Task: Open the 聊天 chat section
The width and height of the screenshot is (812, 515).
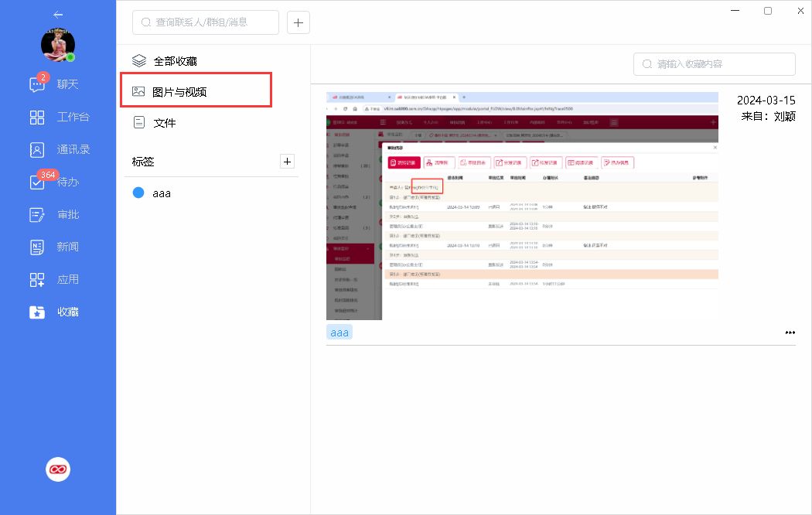Action: [57, 84]
